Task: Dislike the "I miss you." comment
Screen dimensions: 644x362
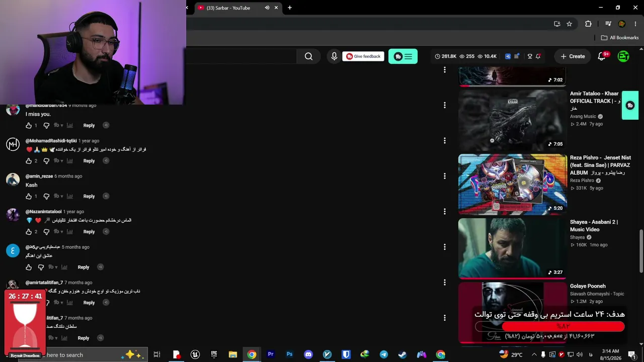Action: pos(46,125)
